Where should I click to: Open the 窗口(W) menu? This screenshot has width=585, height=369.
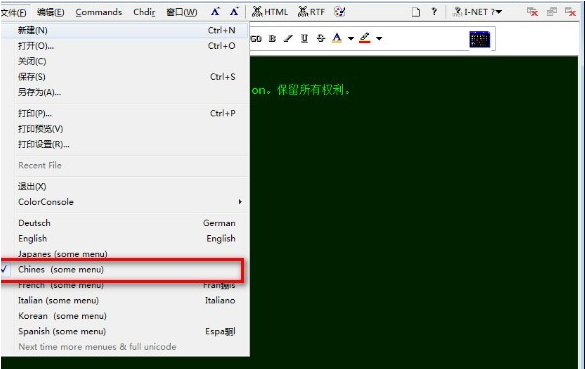[x=182, y=12]
